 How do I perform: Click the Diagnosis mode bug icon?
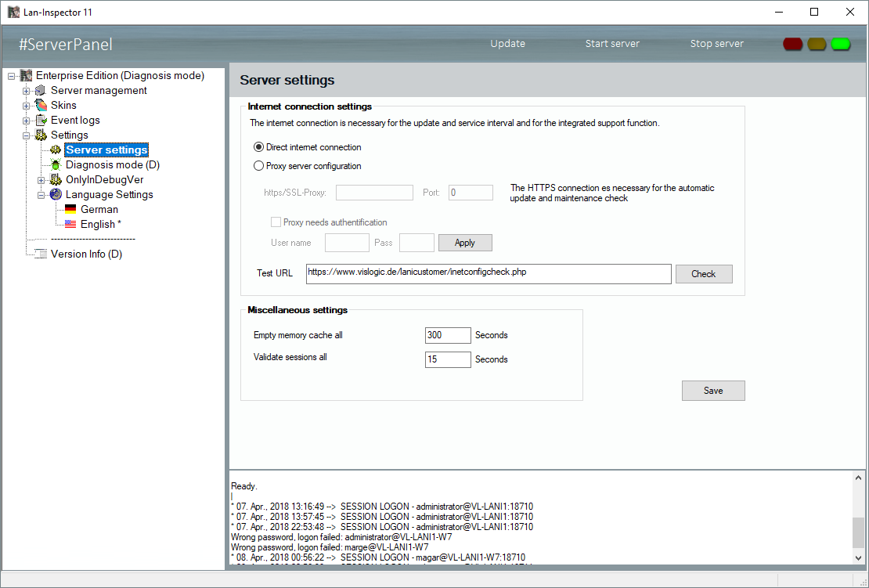click(x=56, y=165)
